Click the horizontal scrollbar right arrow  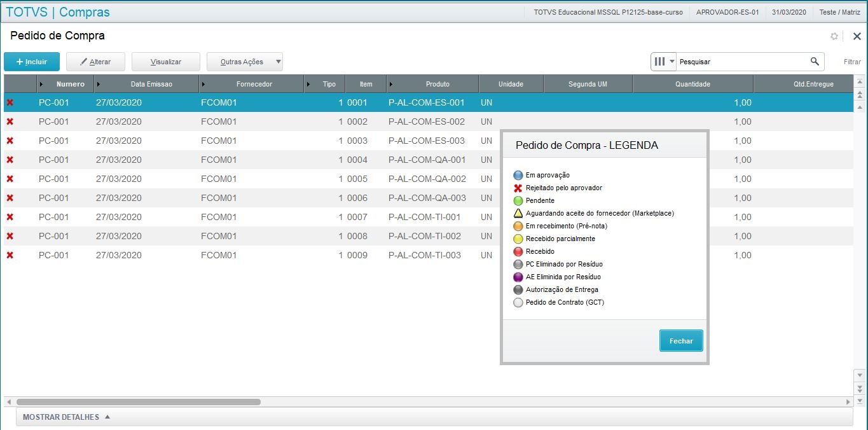[848, 402]
